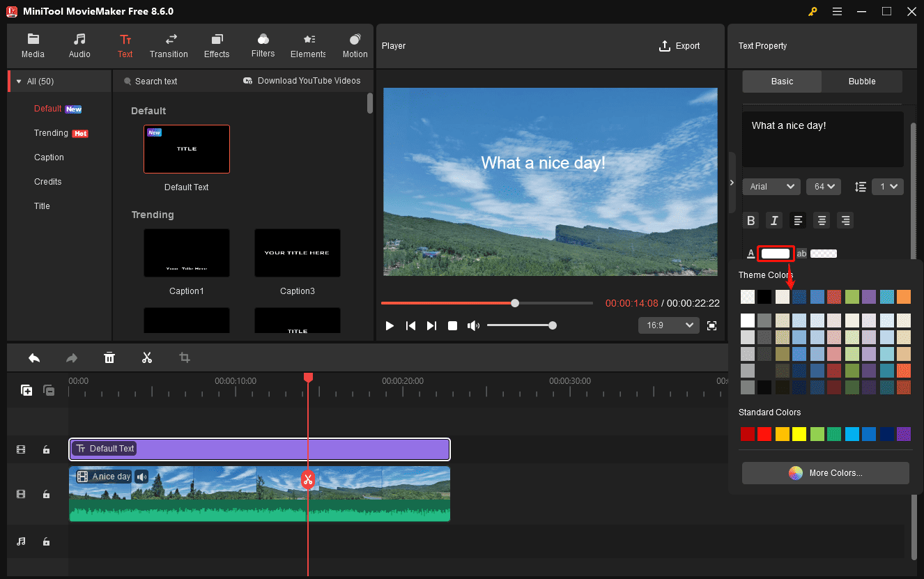924x579 pixels.
Task: Delete selected clip using trash icon
Action: (109, 357)
